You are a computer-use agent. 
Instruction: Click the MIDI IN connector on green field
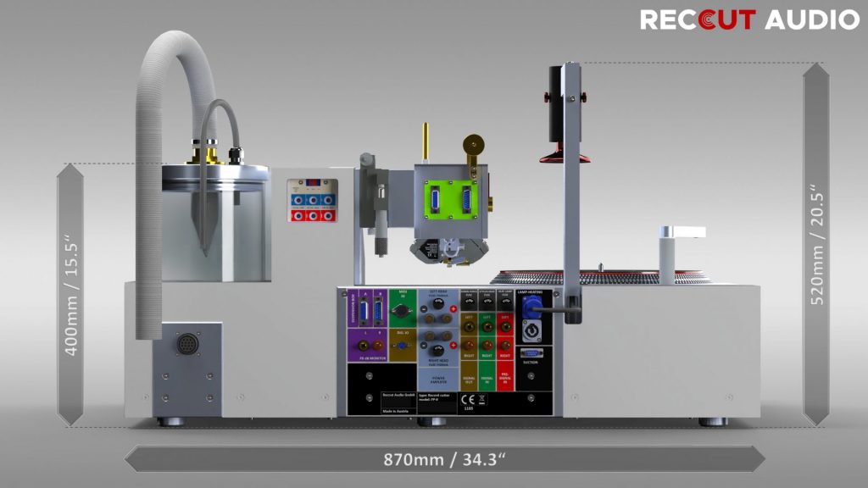402,311
